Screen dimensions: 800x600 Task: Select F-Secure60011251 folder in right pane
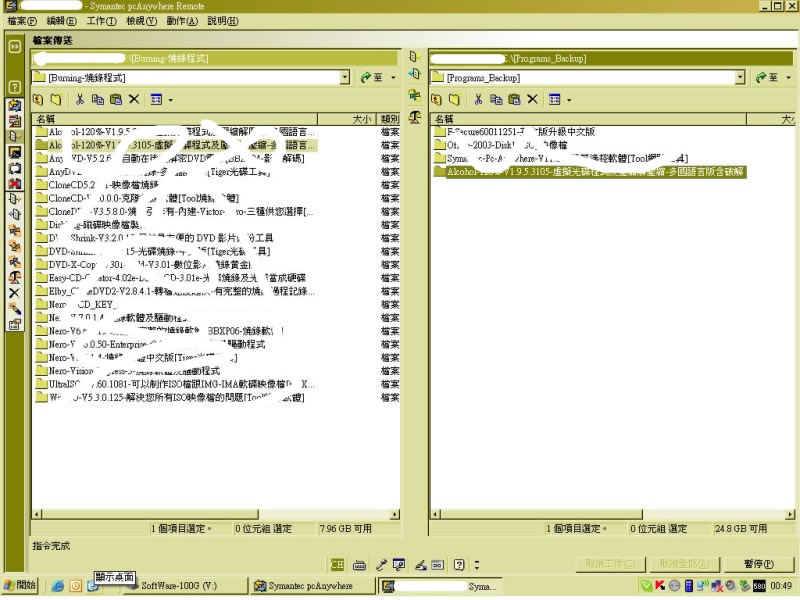click(514, 132)
